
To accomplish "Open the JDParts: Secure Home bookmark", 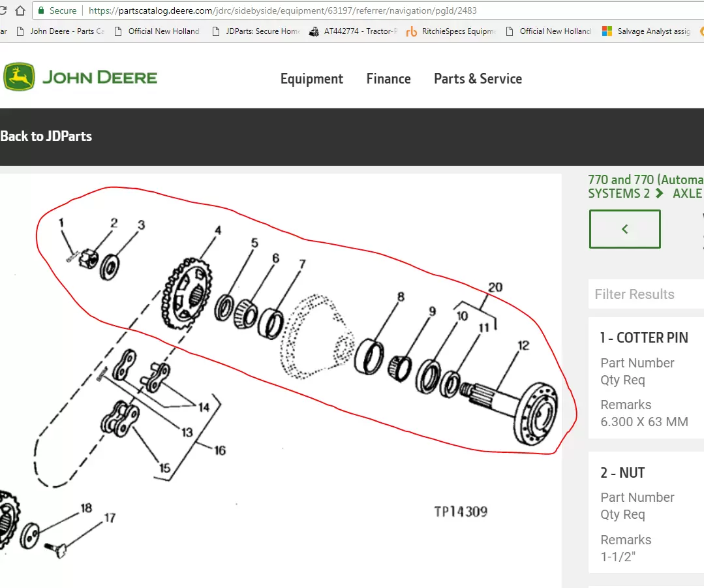I will (256, 31).
